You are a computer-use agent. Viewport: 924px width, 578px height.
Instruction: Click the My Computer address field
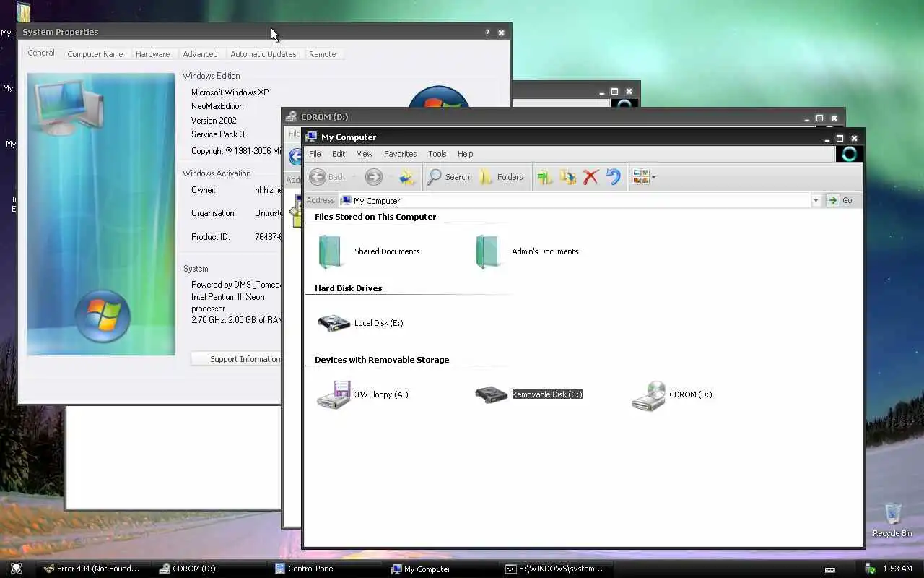click(x=574, y=201)
